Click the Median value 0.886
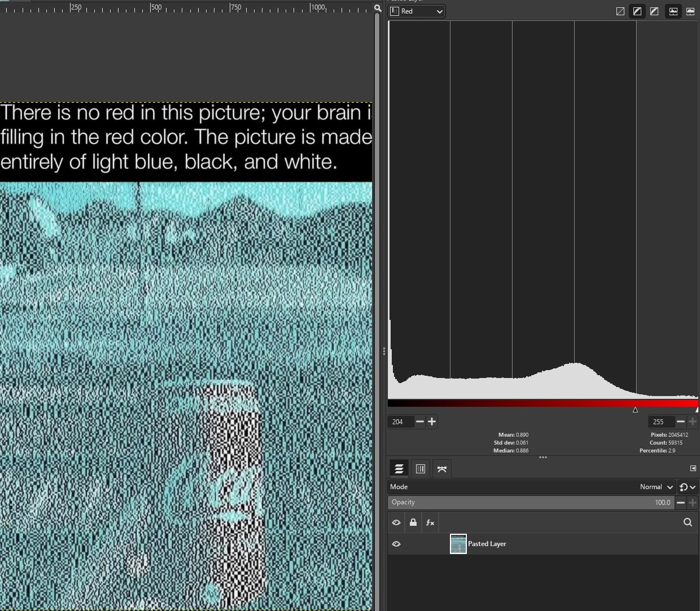This screenshot has width=700, height=611. (x=522, y=451)
